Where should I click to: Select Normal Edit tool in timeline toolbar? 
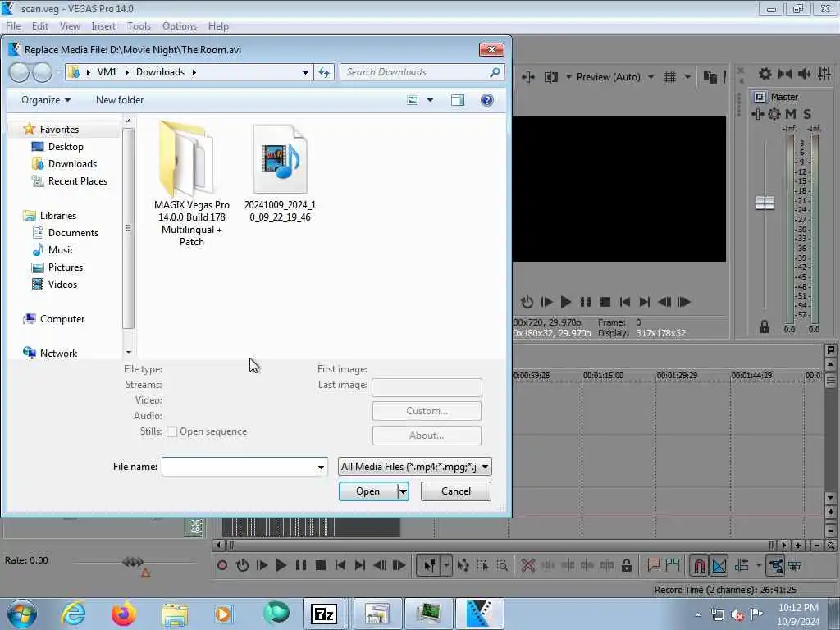(430, 565)
